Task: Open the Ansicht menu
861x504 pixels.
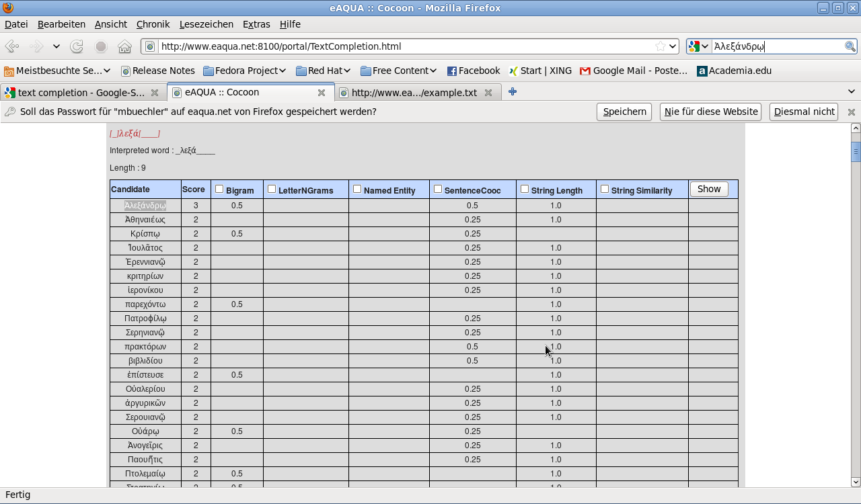Action: pyautogui.click(x=111, y=24)
